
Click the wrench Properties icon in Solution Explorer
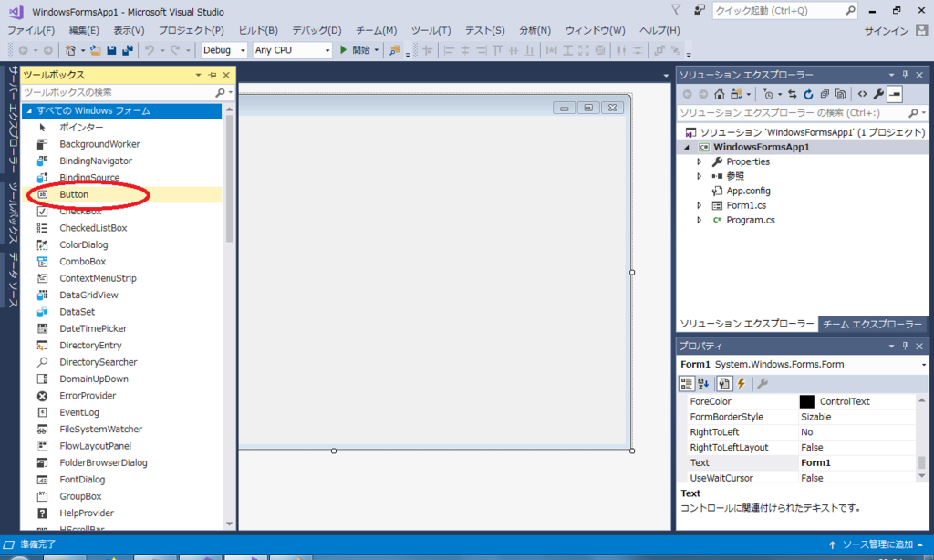click(x=878, y=94)
